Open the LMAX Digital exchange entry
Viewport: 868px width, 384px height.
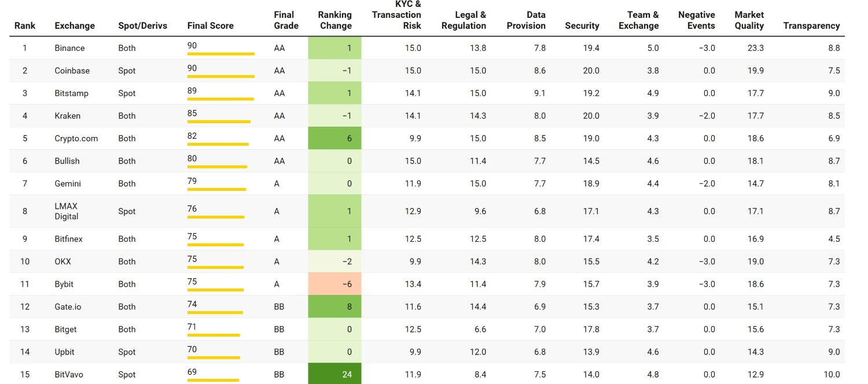click(67, 211)
